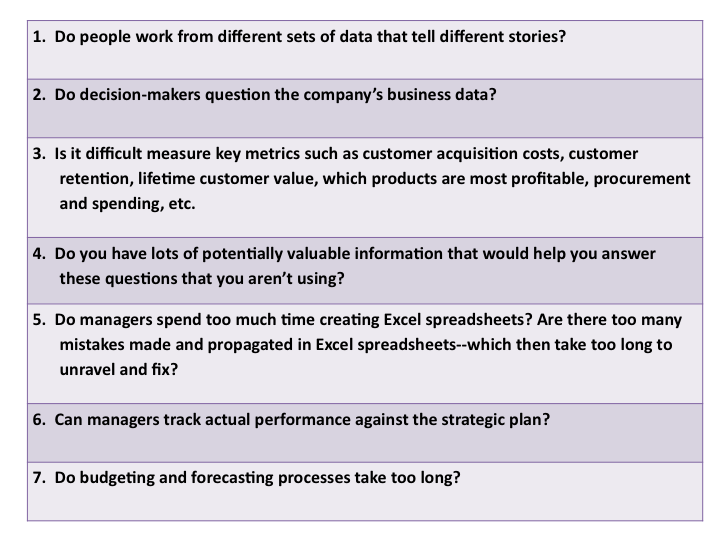Click the number "6." at row start

coord(39,420)
